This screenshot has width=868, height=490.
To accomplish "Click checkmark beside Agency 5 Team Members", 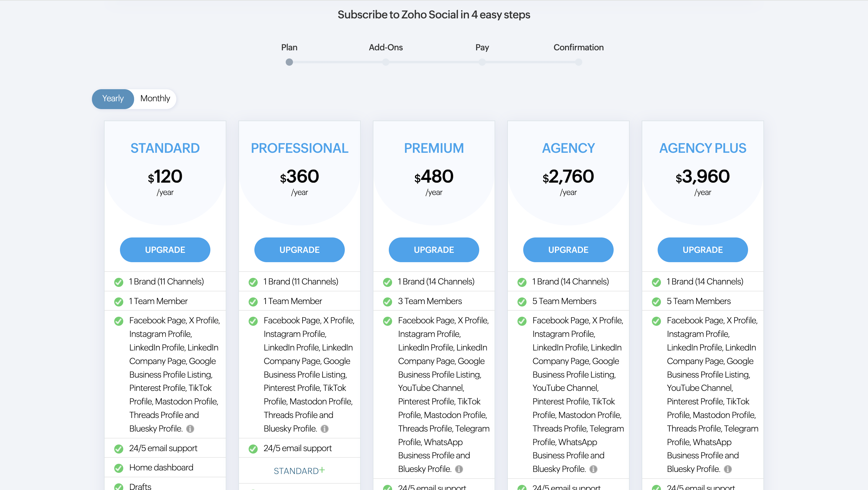I will (522, 301).
